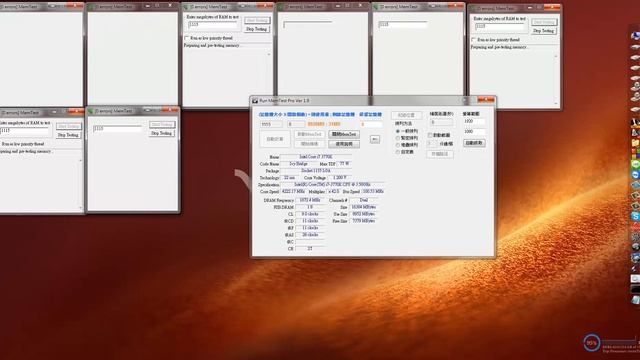Click scroll-up arrow in third top-row MemTest log
This screenshot has width=640, height=360.
(x=269, y=54)
